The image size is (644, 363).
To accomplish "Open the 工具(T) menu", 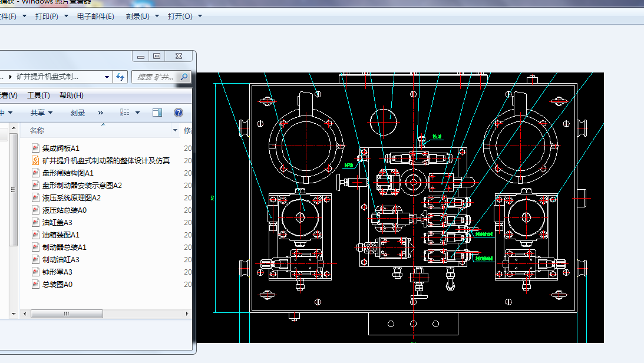I will [38, 95].
